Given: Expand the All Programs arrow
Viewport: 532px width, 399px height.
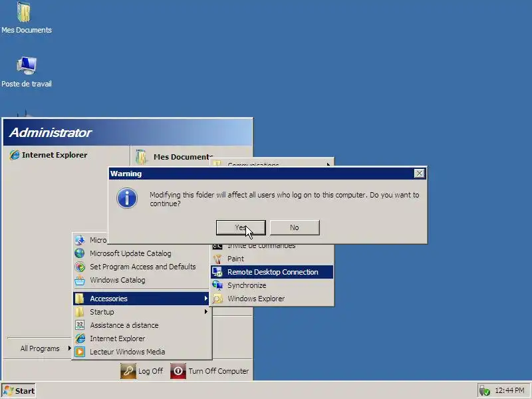Looking at the screenshot, I should 69,348.
